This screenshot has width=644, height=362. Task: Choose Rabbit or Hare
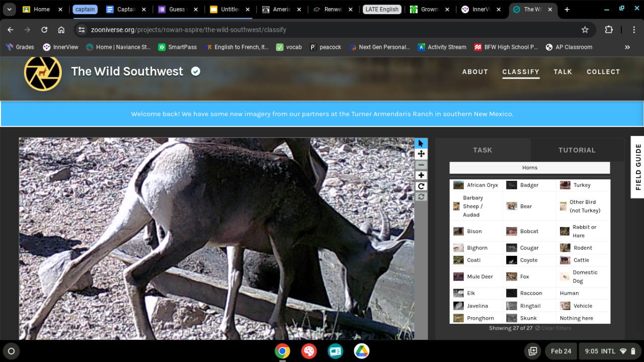tap(583, 232)
